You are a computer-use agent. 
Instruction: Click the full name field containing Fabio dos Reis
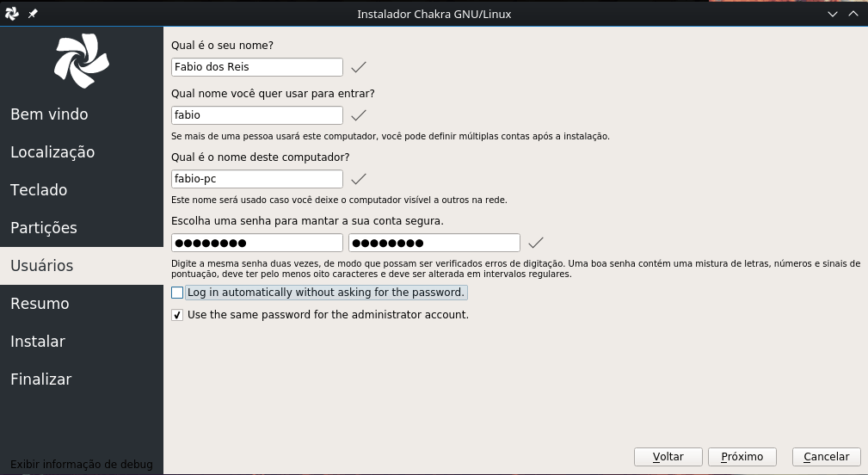tap(256, 67)
